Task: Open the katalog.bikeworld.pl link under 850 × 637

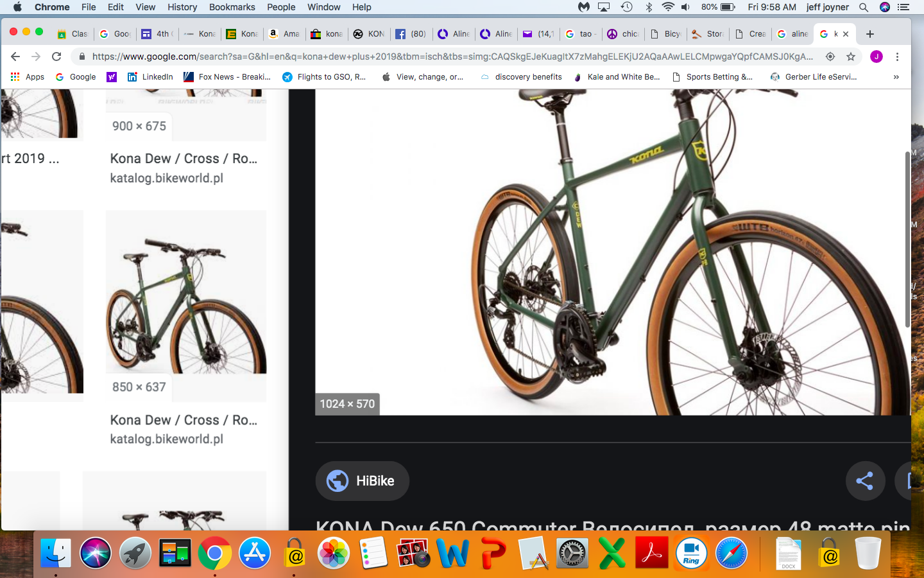Action: tap(167, 439)
